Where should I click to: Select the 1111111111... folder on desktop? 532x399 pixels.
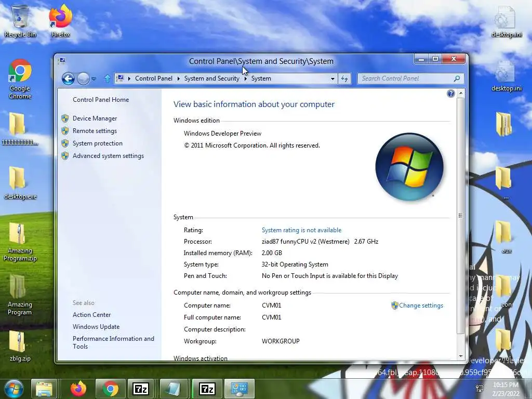tap(20, 129)
